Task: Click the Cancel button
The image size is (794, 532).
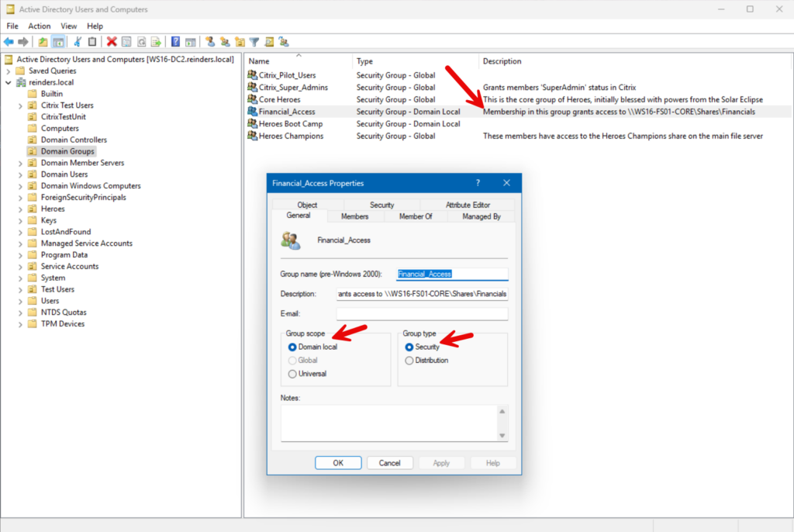Action: tap(389, 463)
